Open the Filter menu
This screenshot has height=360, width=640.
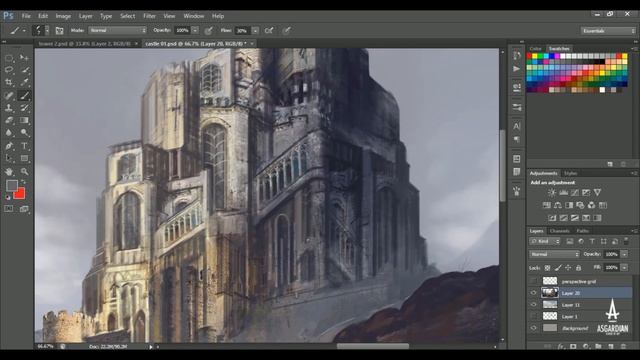click(x=149, y=16)
